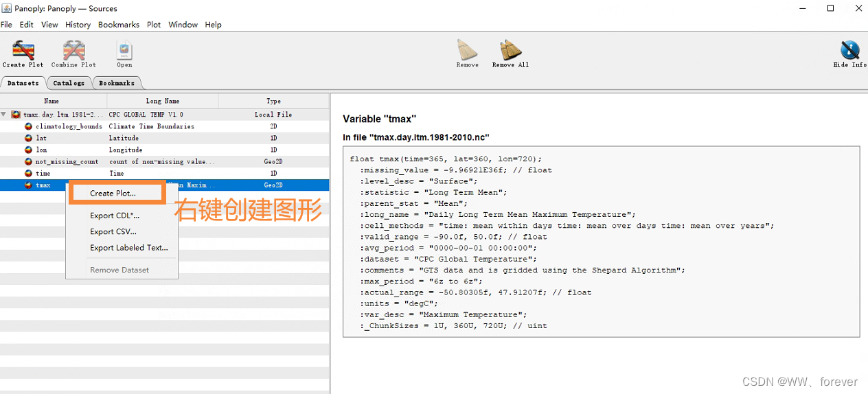This screenshot has height=394, width=868.
Task: Click the Type column header
Action: pyautogui.click(x=273, y=101)
